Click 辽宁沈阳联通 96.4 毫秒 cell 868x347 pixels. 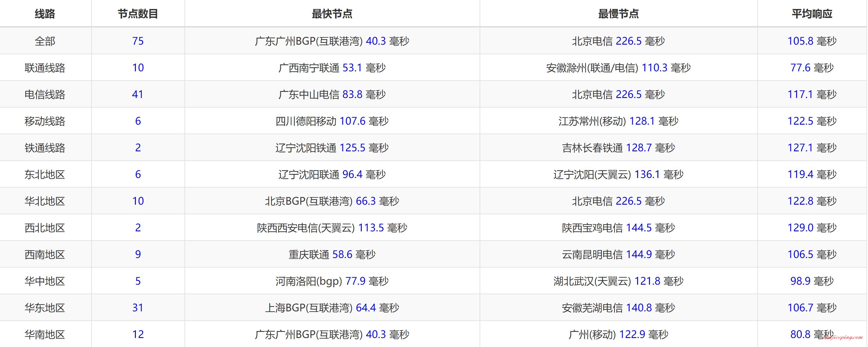tap(332, 174)
